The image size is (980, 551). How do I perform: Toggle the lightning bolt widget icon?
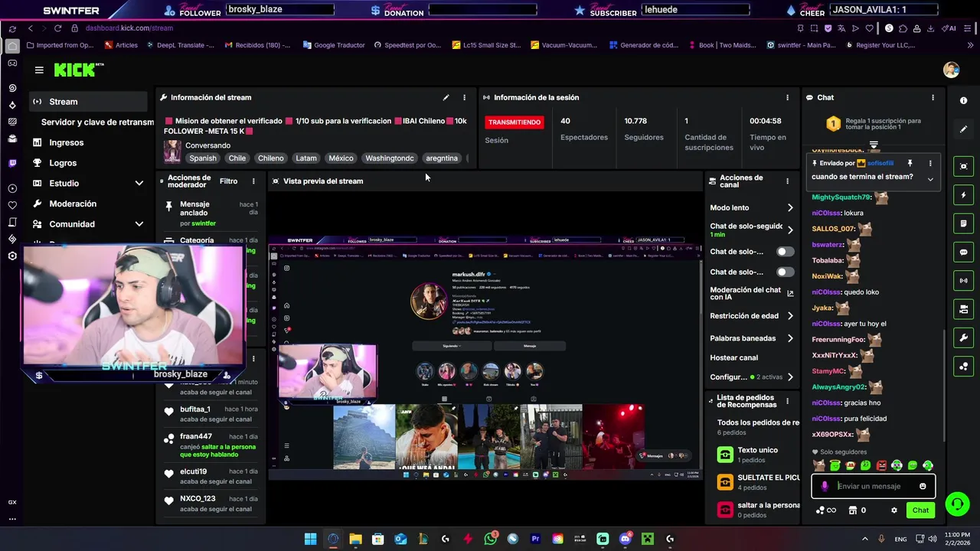(963, 195)
